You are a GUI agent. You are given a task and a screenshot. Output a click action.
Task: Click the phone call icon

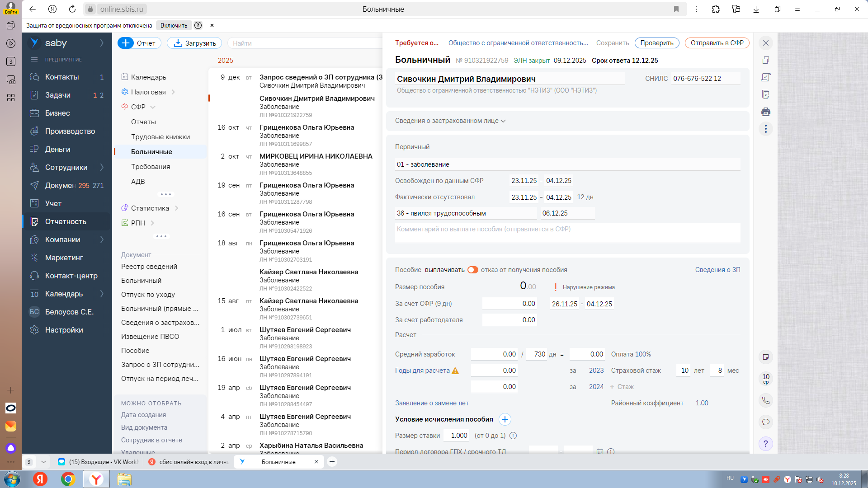(765, 400)
